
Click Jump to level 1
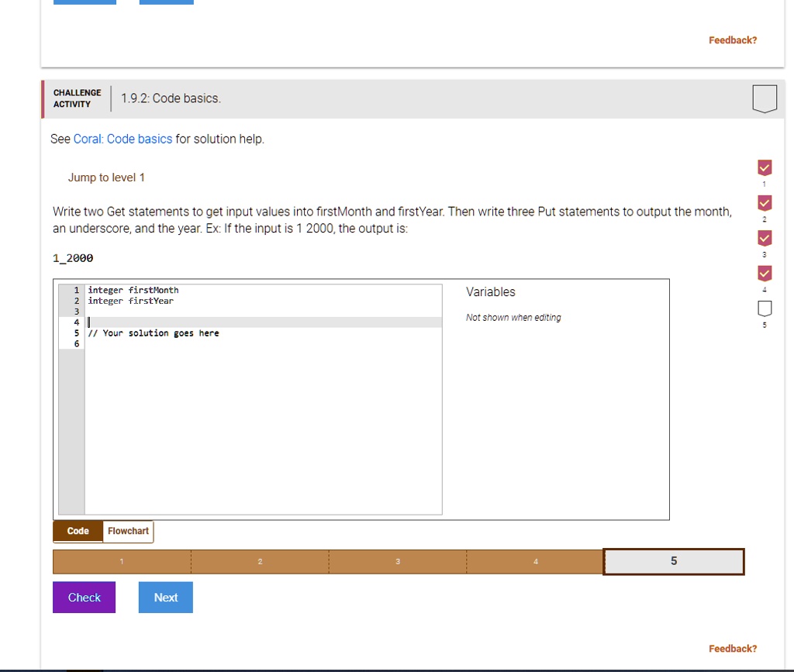pos(106,177)
